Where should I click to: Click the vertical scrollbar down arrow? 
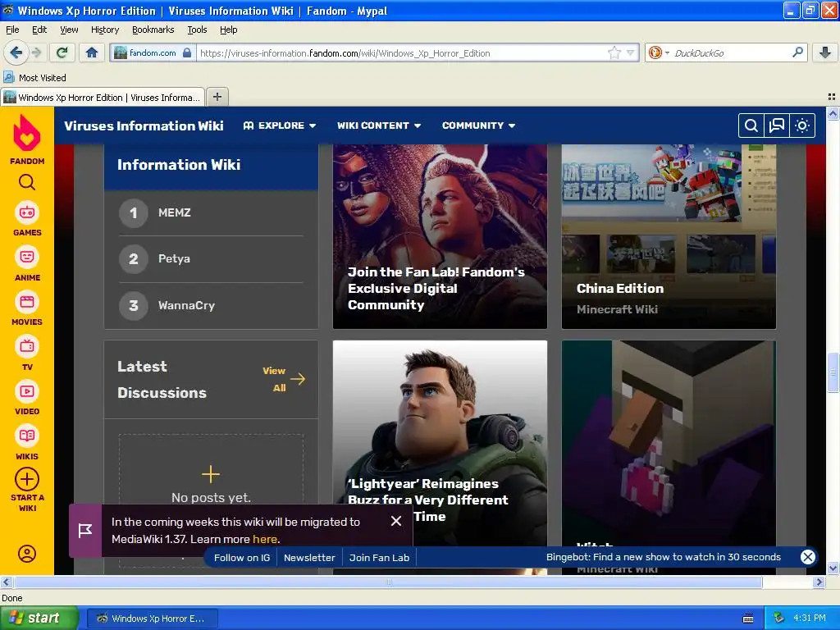click(x=833, y=568)
